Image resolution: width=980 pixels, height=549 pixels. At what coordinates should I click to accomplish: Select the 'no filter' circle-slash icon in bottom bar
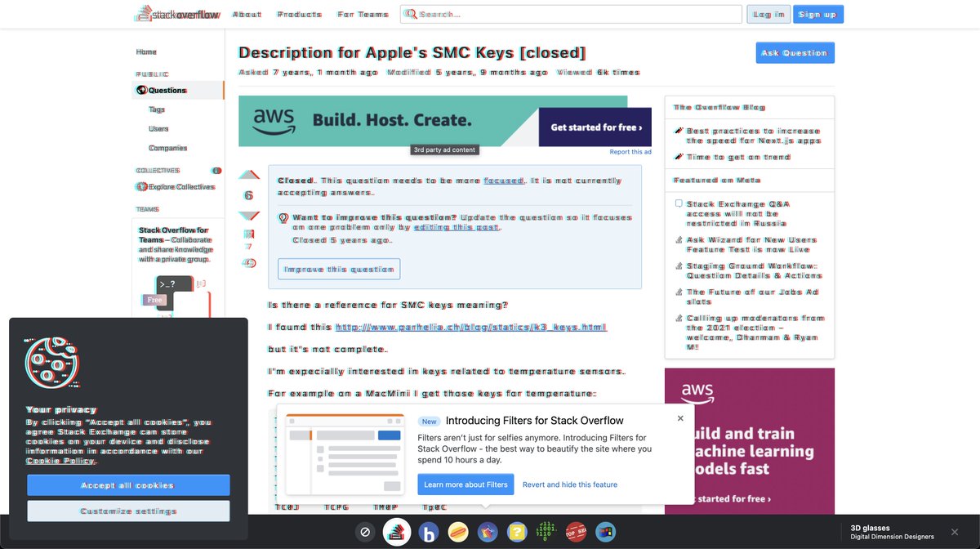pyautogui.click(x=366, y=532)
